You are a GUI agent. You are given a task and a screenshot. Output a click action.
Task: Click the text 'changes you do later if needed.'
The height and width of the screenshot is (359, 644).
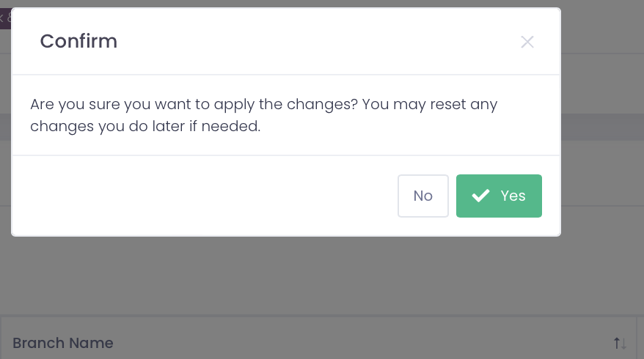(x=145, y=126)
